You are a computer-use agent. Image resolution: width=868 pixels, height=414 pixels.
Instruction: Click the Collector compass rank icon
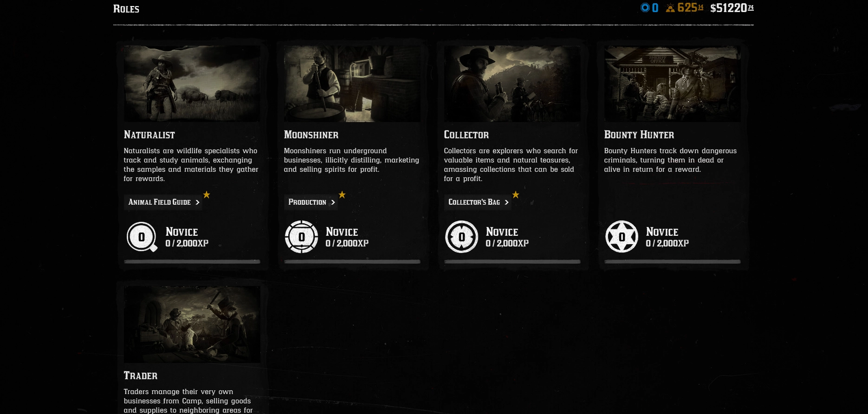point(462,237)
